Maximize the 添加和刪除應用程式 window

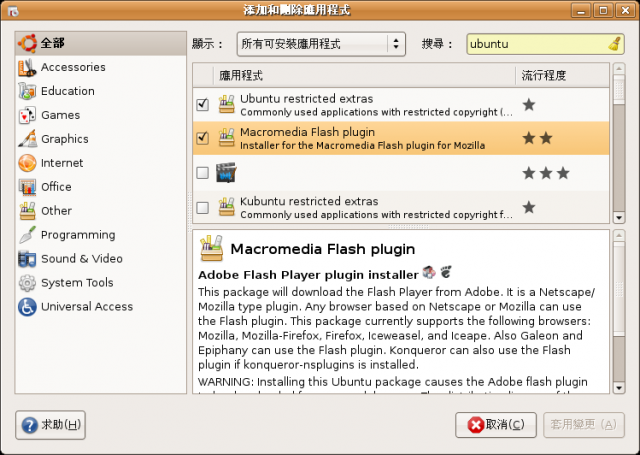coord(603,10)
